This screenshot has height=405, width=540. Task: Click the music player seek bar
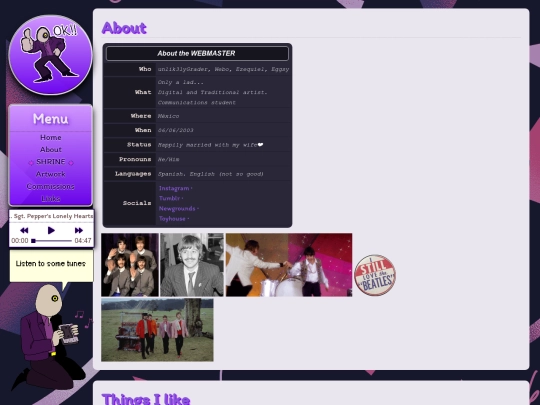pyautogui.click(x=52, y=241)
